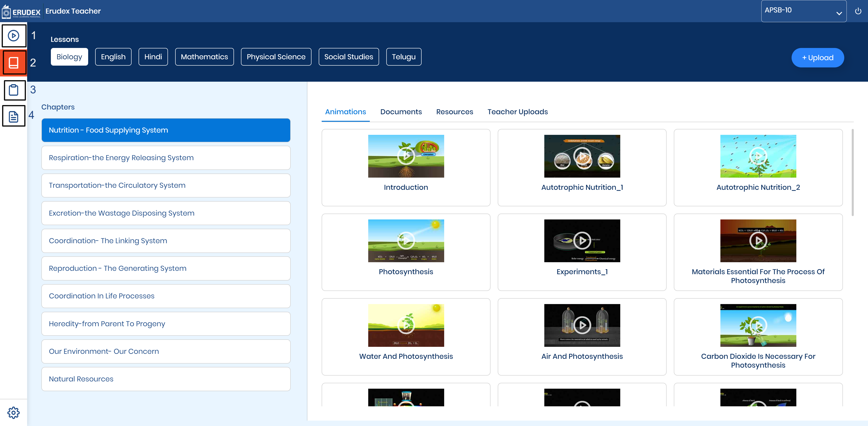Play the Introduction animation
The image size is (868, 426).
pyautogui.click(x=406, y=156)
